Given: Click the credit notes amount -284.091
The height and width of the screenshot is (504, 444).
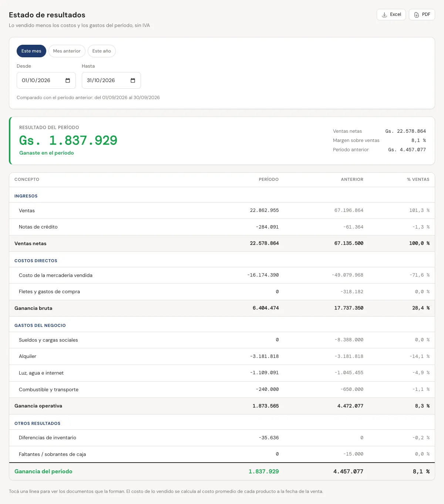Looking at the screenshot, I should 267,227.
